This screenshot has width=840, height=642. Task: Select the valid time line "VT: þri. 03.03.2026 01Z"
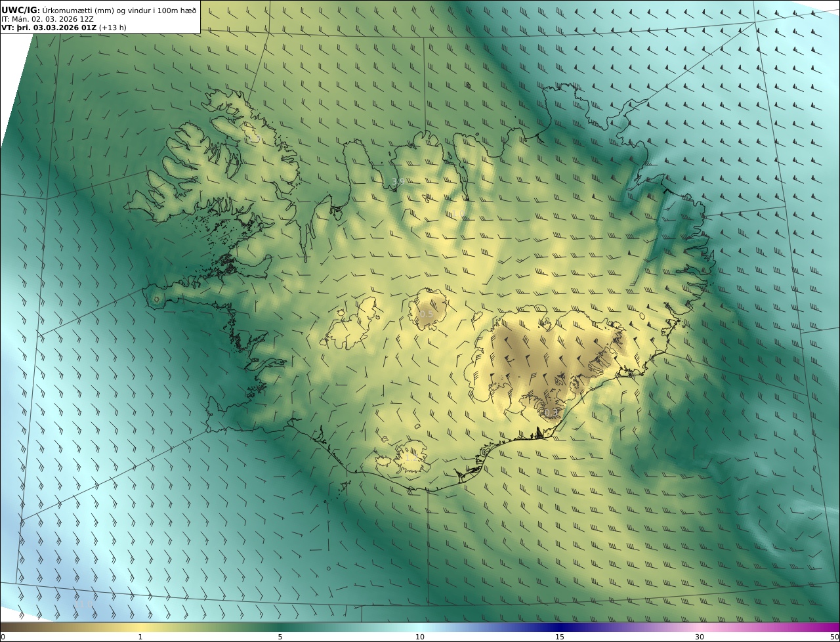[x=49, y=28]
